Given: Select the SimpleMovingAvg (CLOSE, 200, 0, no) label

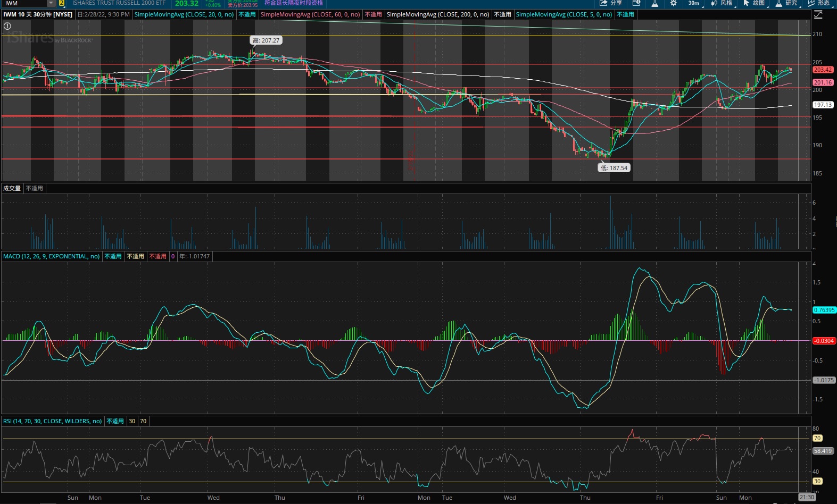Looking at the screenshot, I should click(438, 14).
